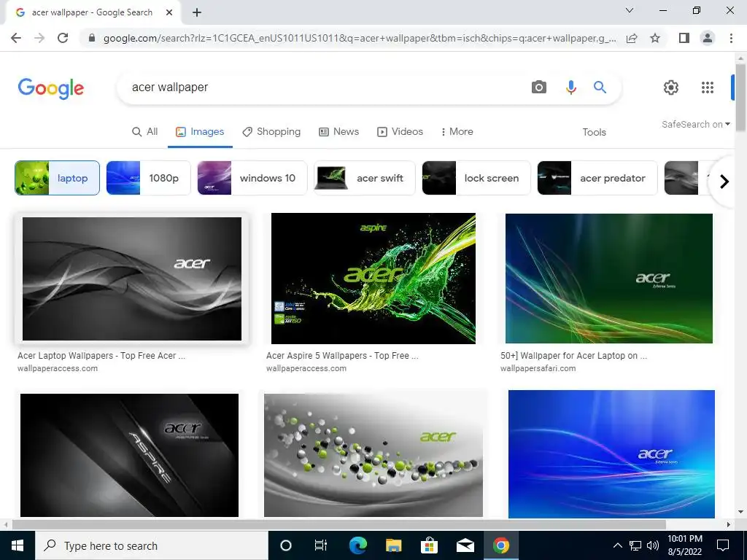The height and width of the screenshot is (560, 747).
Task: Open Chrome tab search chevron
Action: click(630, 10)
